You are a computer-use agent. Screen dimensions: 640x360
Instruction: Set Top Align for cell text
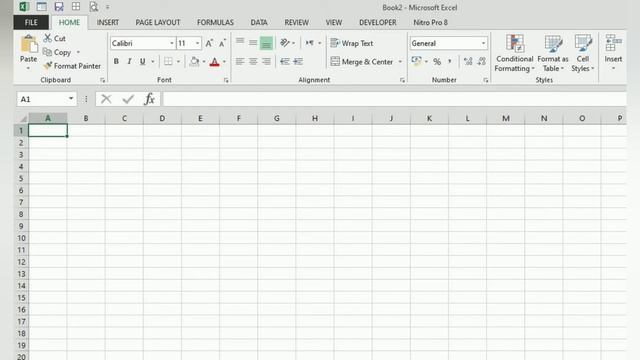point(240,42)
